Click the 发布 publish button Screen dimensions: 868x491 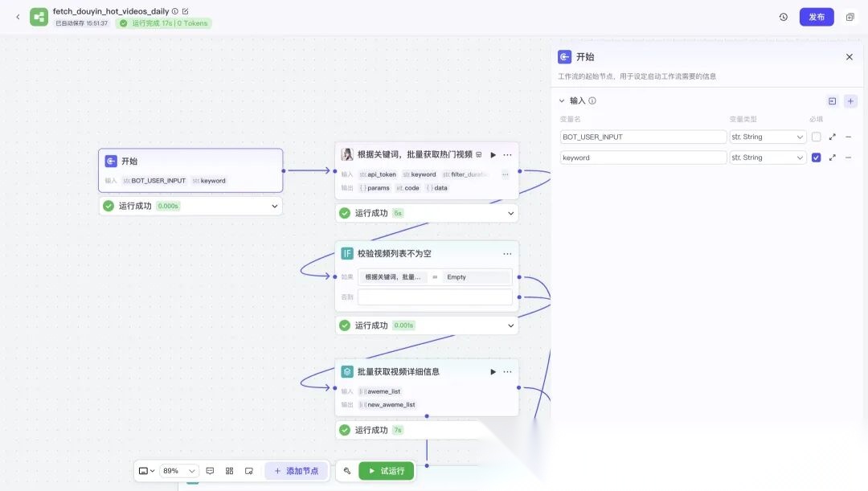point(816,16)
